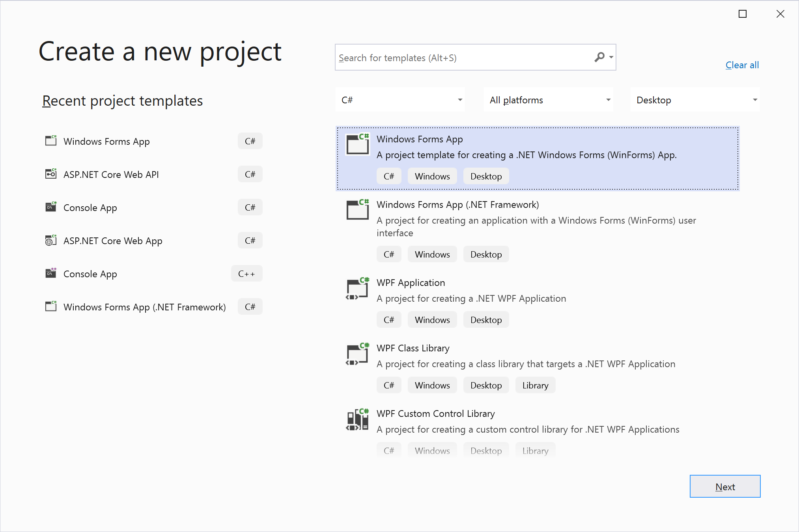Viewport: 799px width, 532px height.
Task: Maximize the Create a new project window
Action: pyautogui.click(x=742, y=14)
